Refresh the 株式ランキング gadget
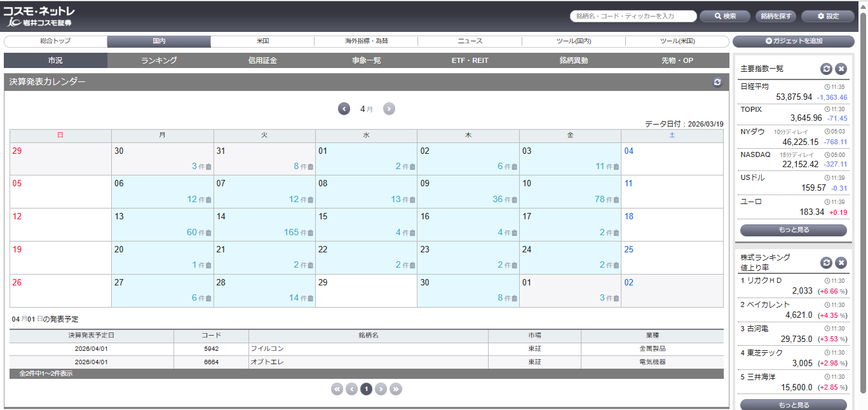The image size is (868, 410). click(826, 263)
